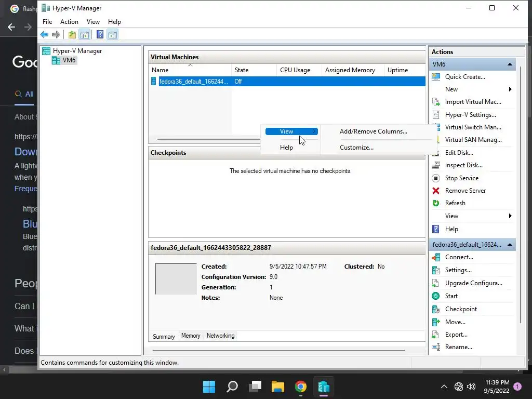Image resolution: width=532 pixels, height=399 pixels.
Task: Open the taskbar clock and date
Action: pos(497,387)
